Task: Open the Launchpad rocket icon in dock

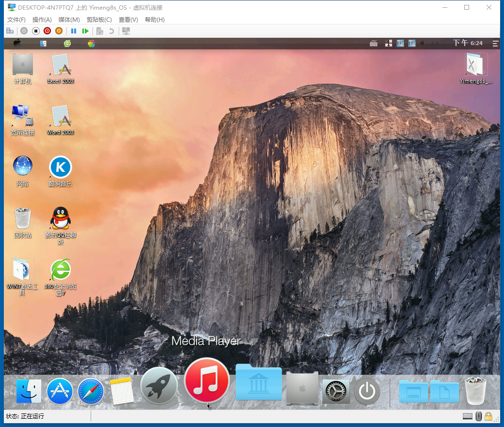Action: pyautogui.click(x=159, y=386)
